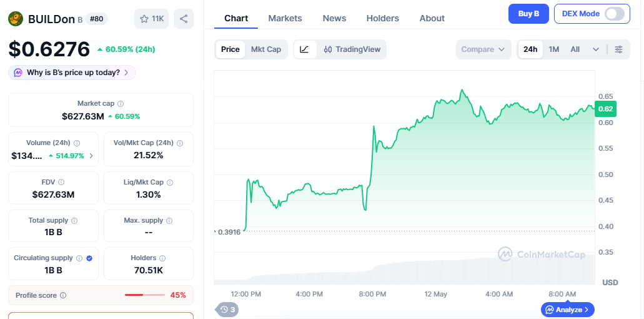This screenshot has width=644, height=319.
Task: Click the 12 May date axis label
Action: pos(435,295)
